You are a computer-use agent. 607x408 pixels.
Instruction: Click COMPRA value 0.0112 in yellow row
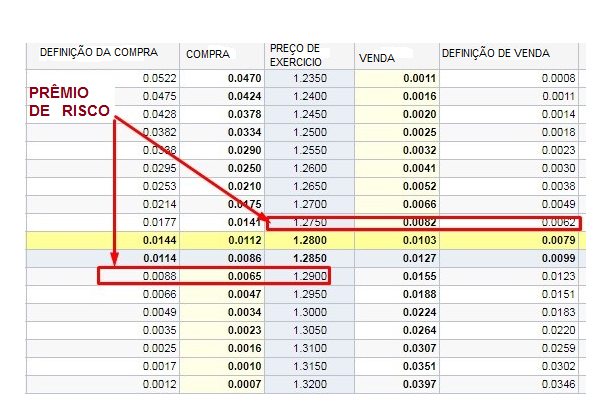pyautogui.click(x=245, y=240)
